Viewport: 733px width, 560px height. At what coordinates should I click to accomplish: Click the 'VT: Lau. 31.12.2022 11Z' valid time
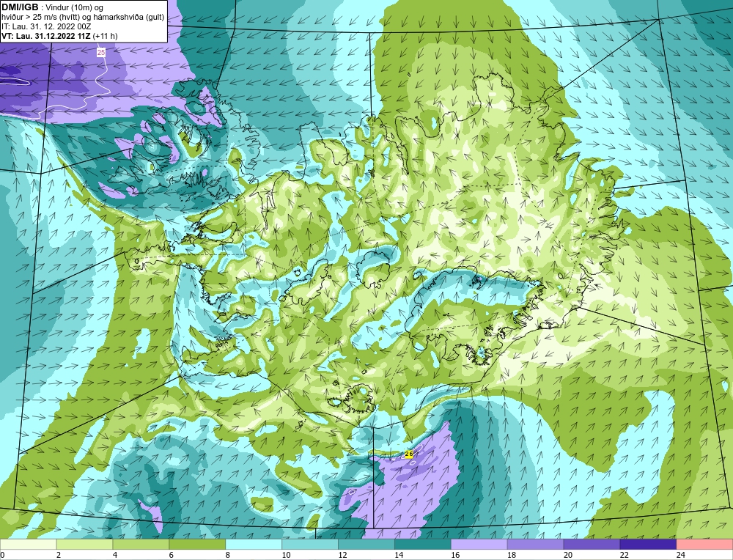pos(45,36)
